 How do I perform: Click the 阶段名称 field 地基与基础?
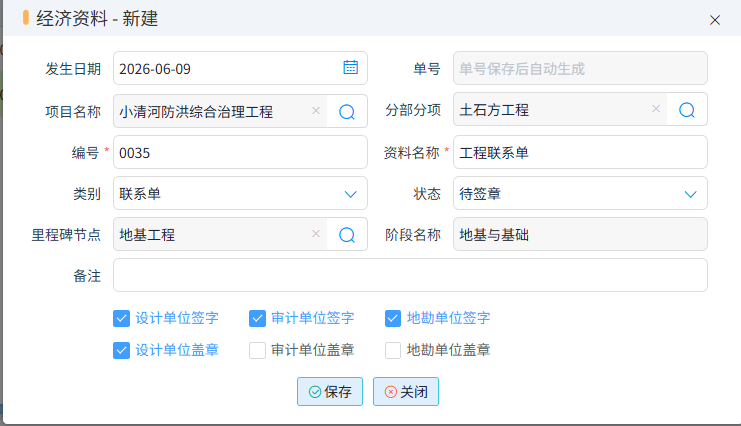[x=580, y=234]
